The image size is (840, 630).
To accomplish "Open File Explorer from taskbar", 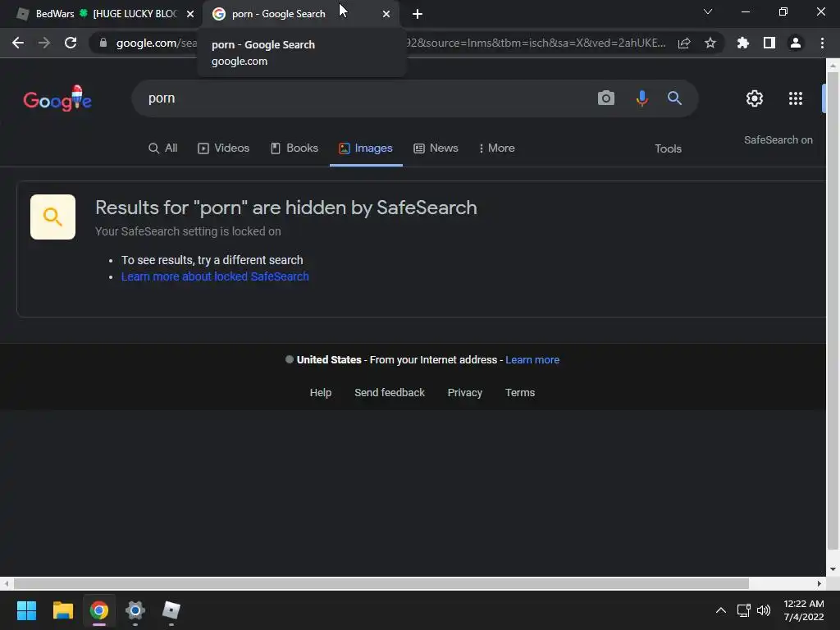I will pos(62,610).
